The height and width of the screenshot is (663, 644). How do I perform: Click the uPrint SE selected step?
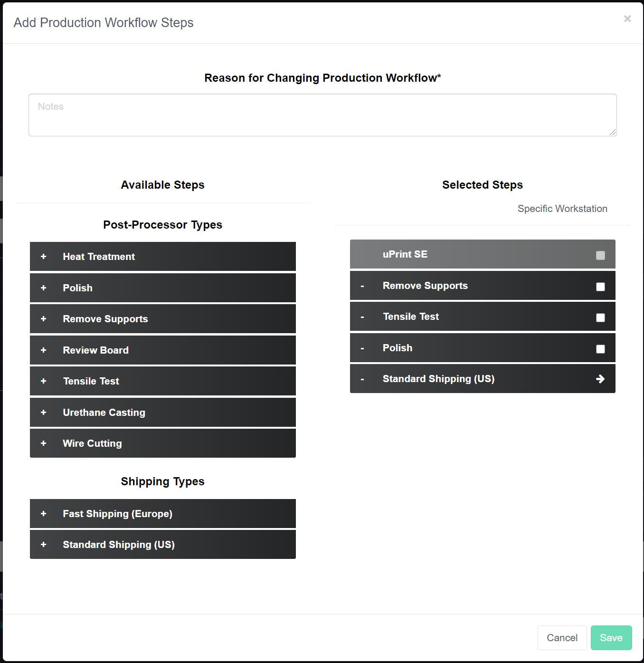click(x=405, y=254)
